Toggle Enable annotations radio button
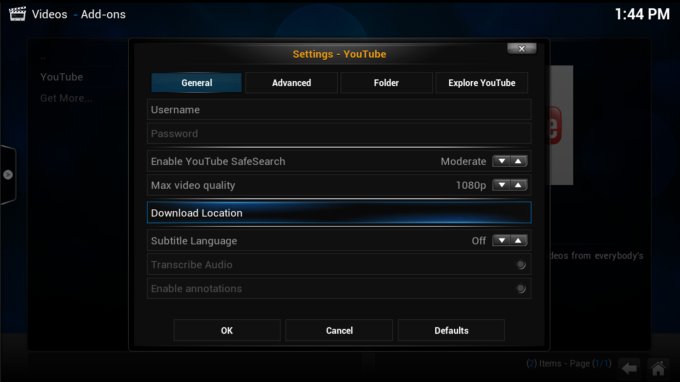 tap(521, 289)
